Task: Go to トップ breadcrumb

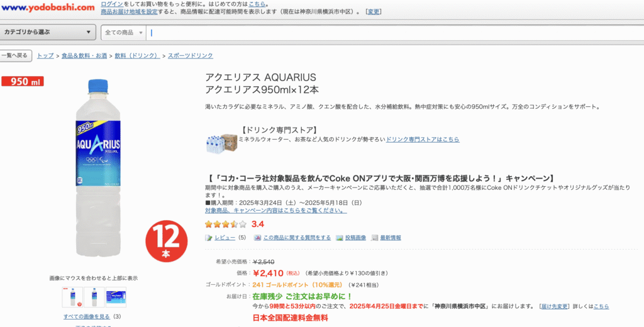Action: (45, 55)
